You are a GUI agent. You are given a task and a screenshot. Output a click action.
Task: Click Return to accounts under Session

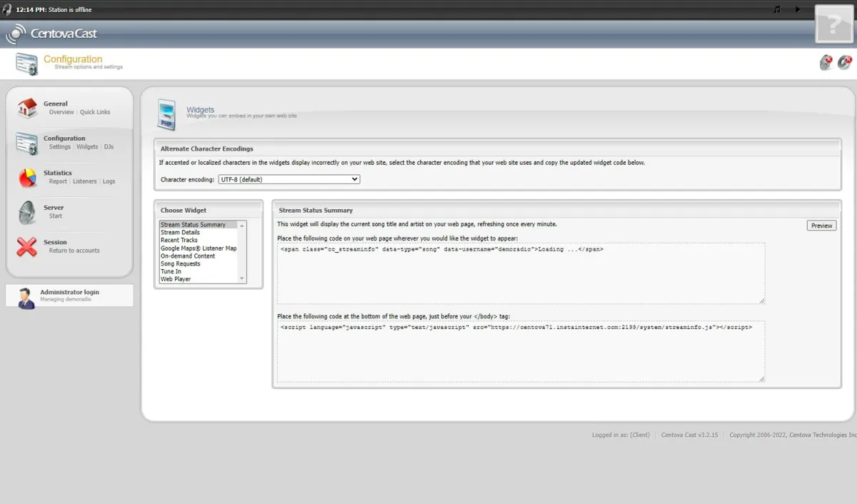pyautogui.click(x=74, y=251)
